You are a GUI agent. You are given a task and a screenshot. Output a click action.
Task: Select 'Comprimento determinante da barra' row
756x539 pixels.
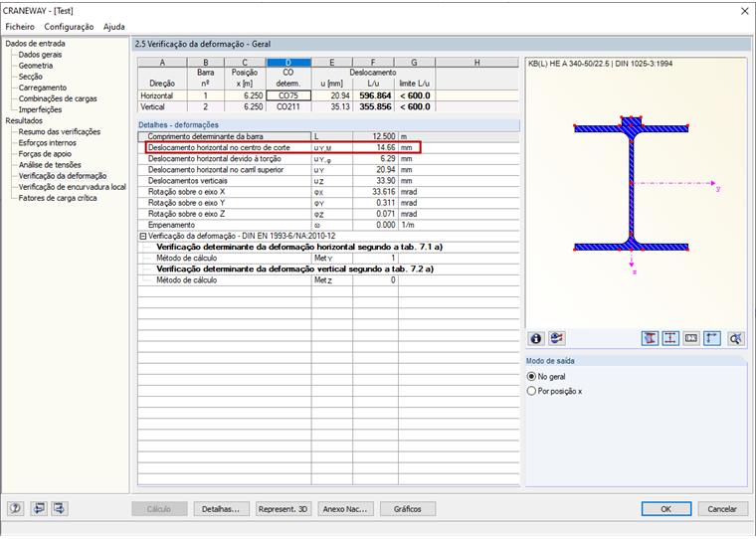pos(328,136)
